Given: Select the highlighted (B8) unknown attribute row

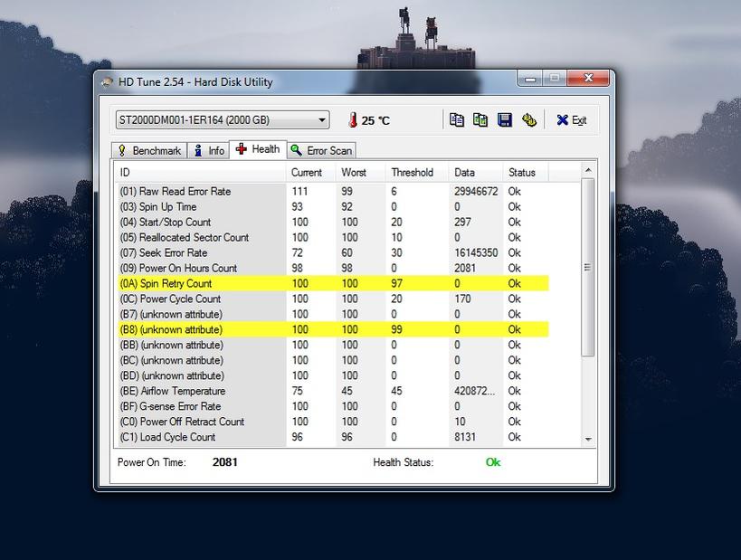Looking at the screenshot, I should pyautogui.click(x=332, y=329).
